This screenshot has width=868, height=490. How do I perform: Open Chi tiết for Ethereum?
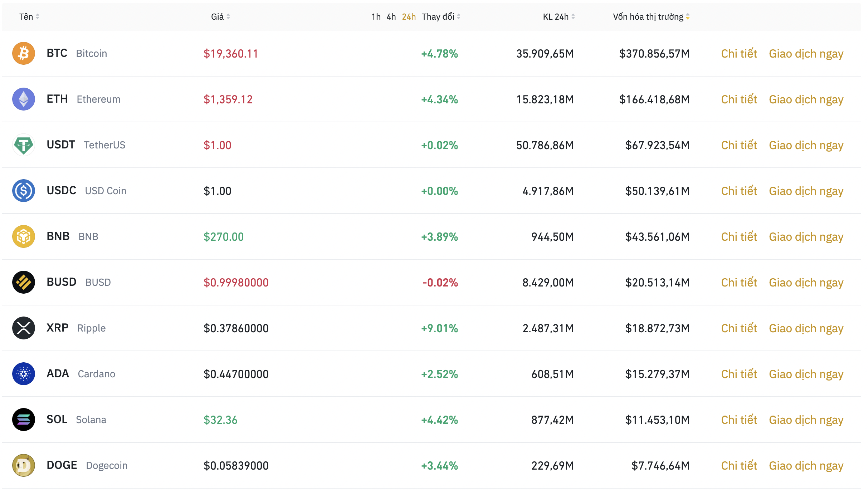tap(739, 99)
